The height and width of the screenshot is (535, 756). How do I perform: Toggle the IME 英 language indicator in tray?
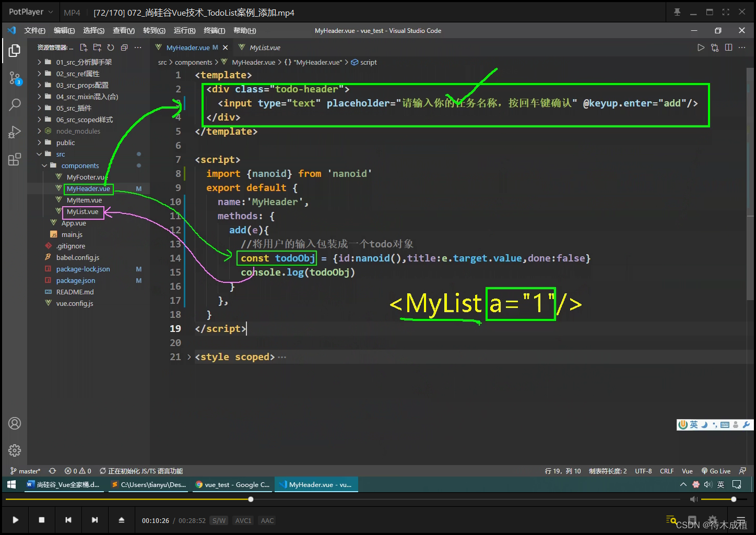(x=720, y=484)
